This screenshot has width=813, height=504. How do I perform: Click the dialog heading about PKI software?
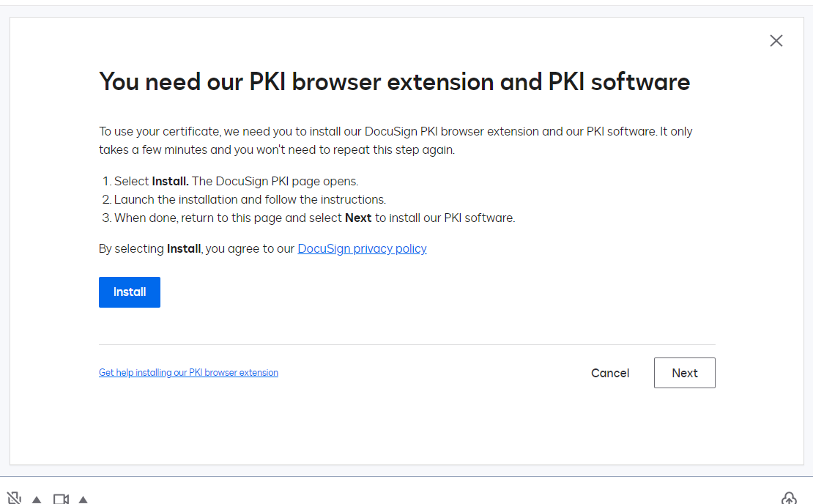point(394,81)
